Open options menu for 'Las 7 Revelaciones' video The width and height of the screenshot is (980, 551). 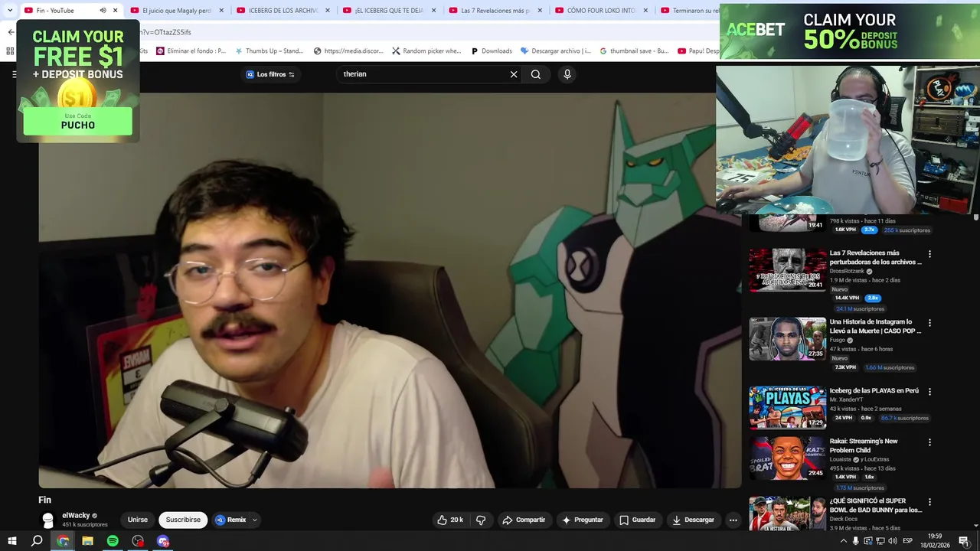click(x=929, y=254)
